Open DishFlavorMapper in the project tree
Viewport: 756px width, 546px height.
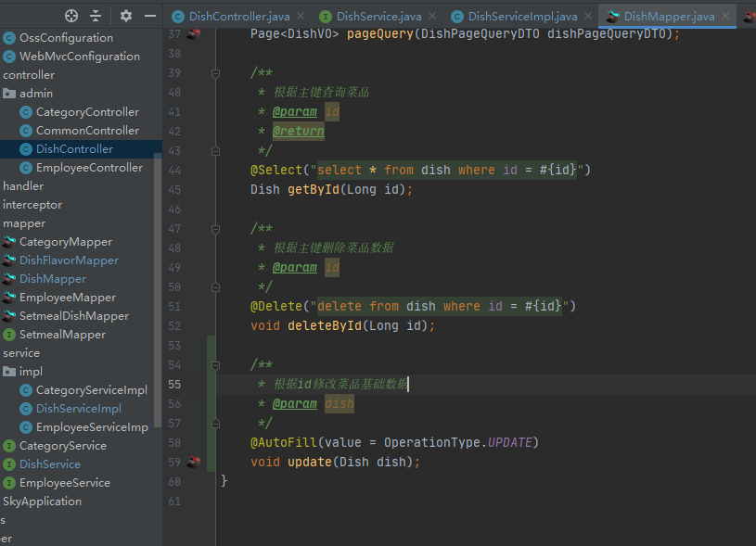[x=69, y=260]
